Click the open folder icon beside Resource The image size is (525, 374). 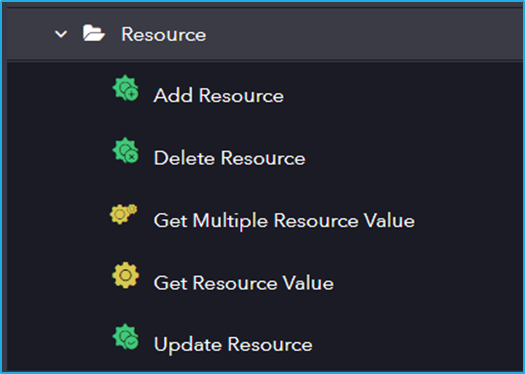(x=94, y=33)
